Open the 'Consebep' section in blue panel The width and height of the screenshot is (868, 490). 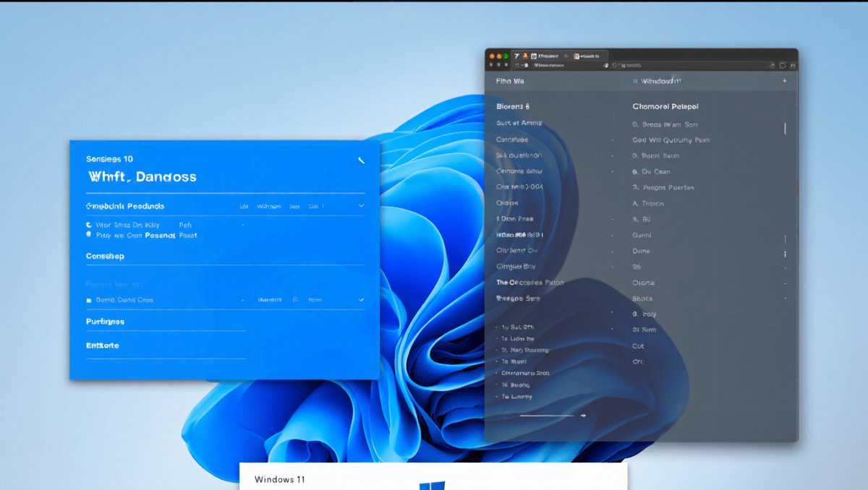point(105,257)
